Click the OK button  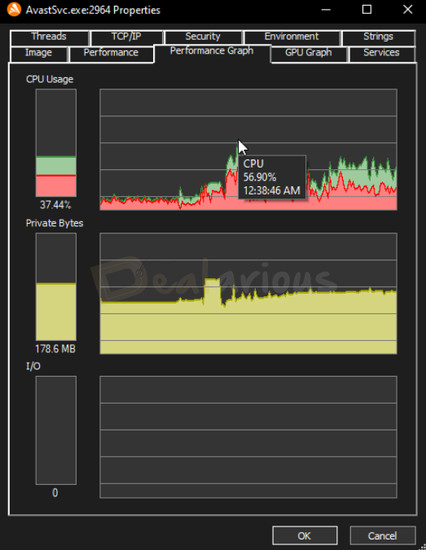coord(304,536)
